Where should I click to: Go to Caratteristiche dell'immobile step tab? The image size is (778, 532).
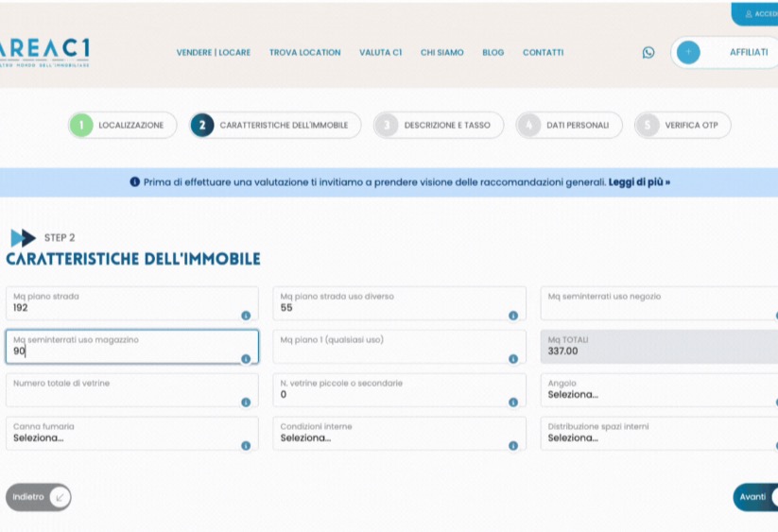click(x=275, y=125)
